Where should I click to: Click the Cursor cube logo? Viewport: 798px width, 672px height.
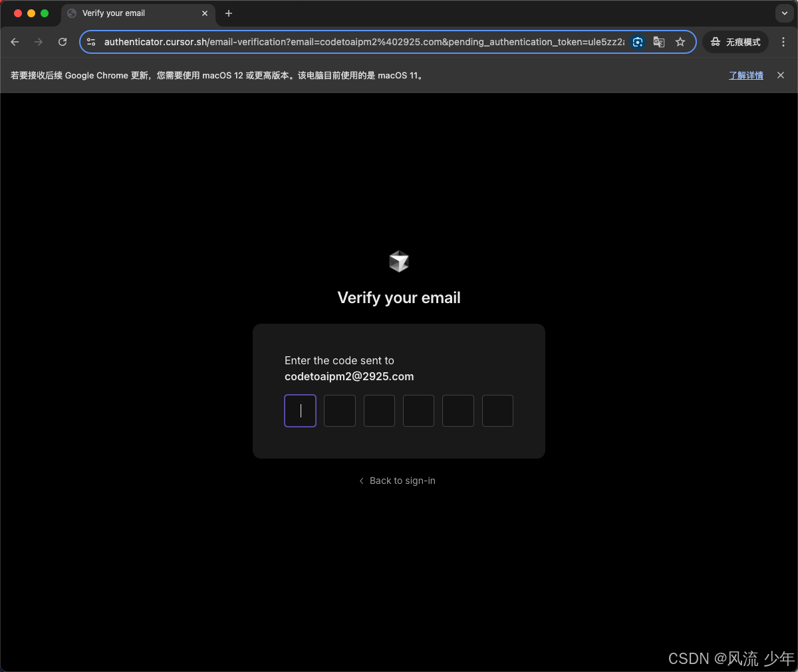[399, 261]
